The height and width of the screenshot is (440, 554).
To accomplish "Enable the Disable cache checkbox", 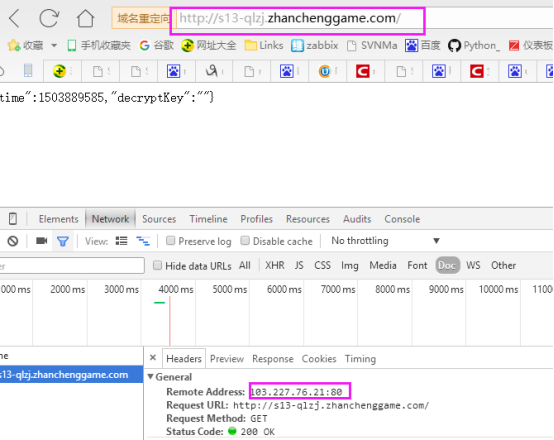I will coord(245,241).
